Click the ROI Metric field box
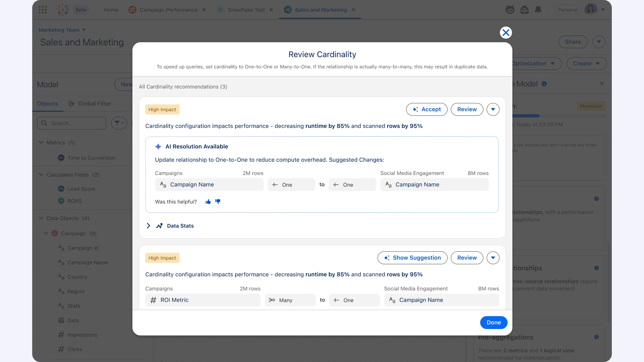This screenshot has height=362, width=644. (203, 300)
